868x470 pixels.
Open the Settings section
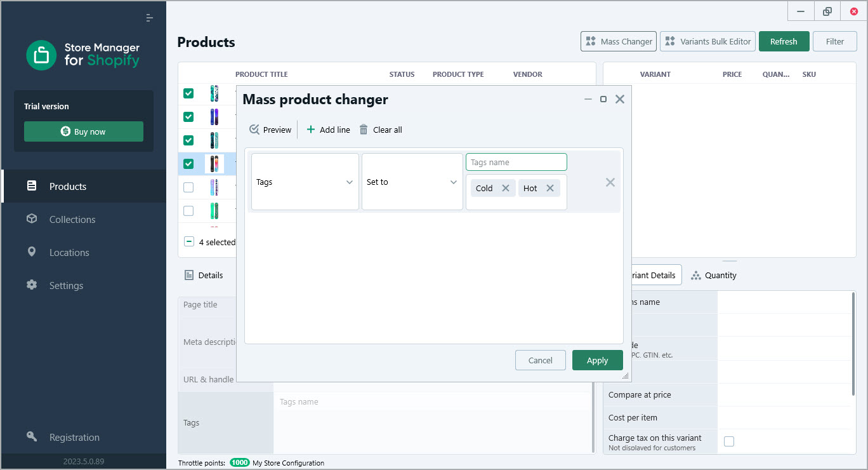click(x=84, y=285)
